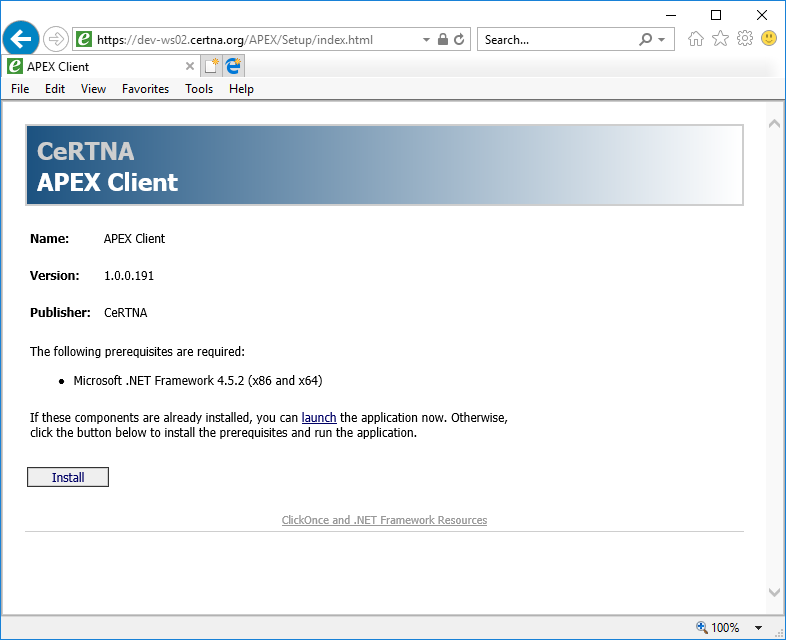This screenshot has height=640, width=786.
Task: Click the smiley feedback icon
Action: coord(769,39)
